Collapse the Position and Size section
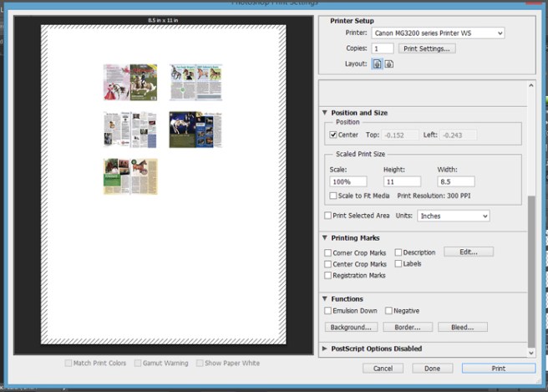This screenshot has width=548, height=392. coord(325,113)
